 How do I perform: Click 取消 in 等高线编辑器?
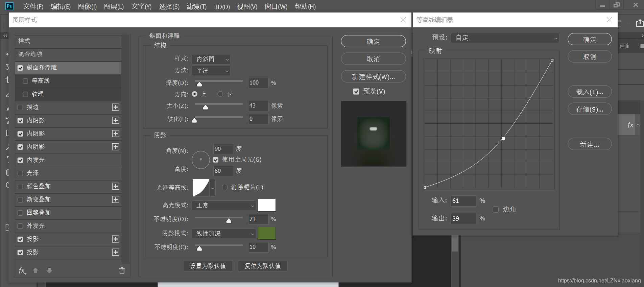[590, 56]
